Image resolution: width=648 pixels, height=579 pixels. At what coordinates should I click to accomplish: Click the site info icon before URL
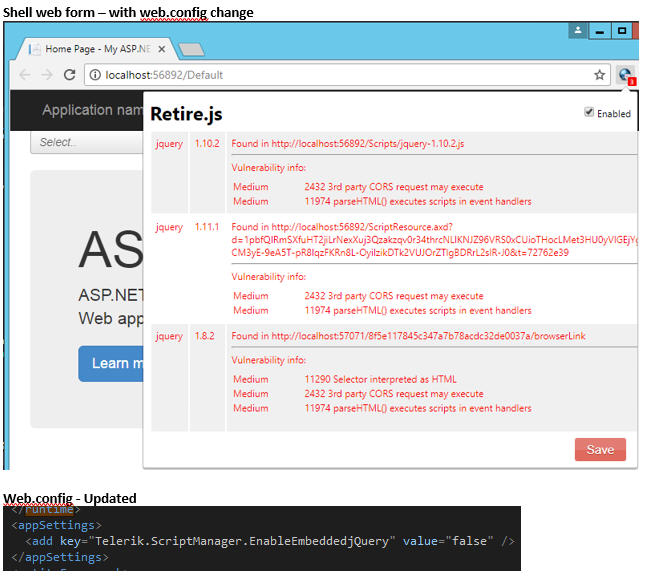(x=93, y=75)
